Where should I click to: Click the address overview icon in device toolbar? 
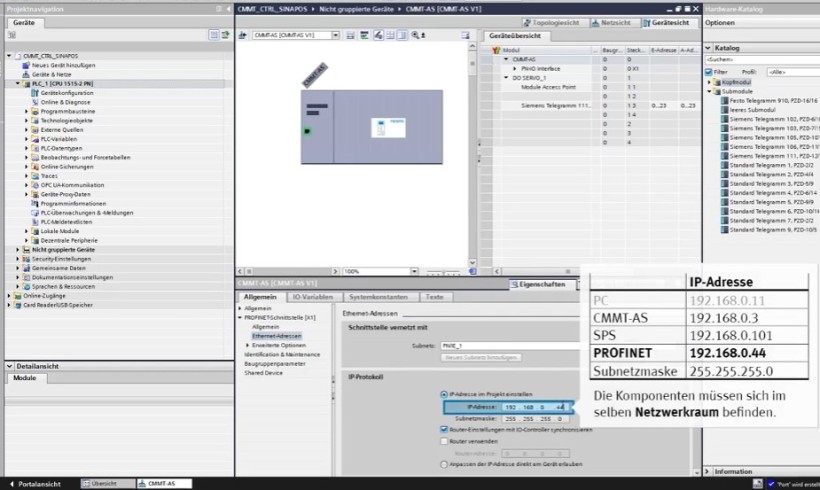365,35
